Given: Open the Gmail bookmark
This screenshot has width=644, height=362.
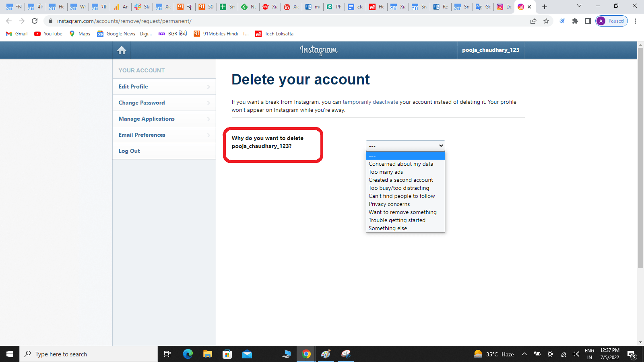Looking at the screenshot, I should (17, 34).
